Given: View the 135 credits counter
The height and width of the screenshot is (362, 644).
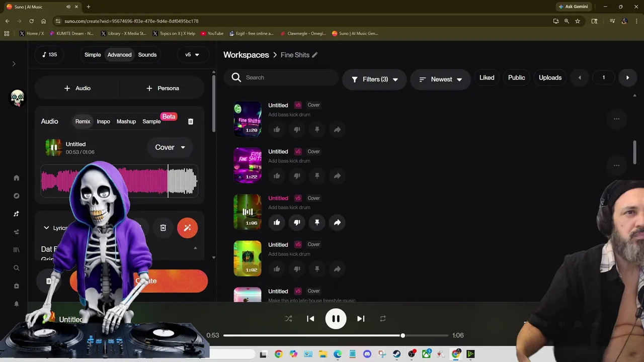Looking at the screenshot, I should pyautogui.click(x=49, y=54).
